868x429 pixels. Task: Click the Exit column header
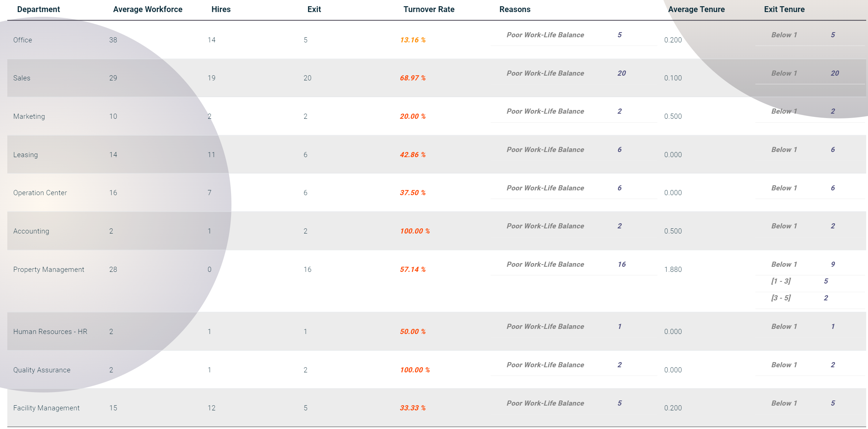coord(314,10)
